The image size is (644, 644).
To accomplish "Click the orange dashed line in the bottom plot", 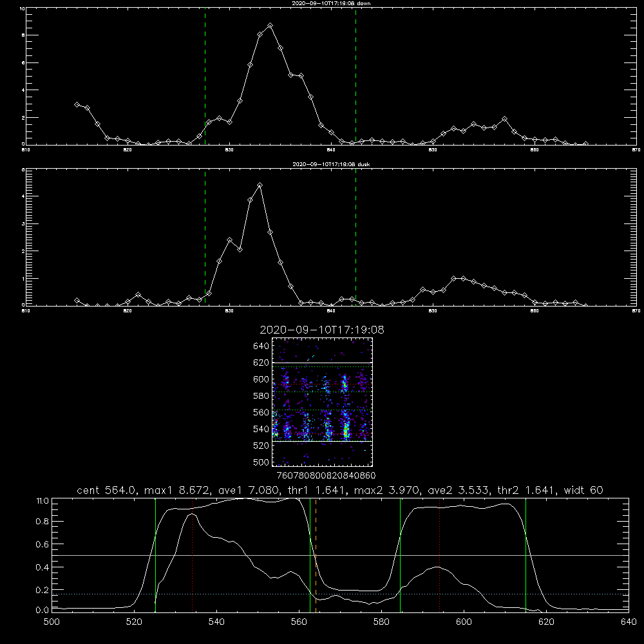I will pos(316,554).
